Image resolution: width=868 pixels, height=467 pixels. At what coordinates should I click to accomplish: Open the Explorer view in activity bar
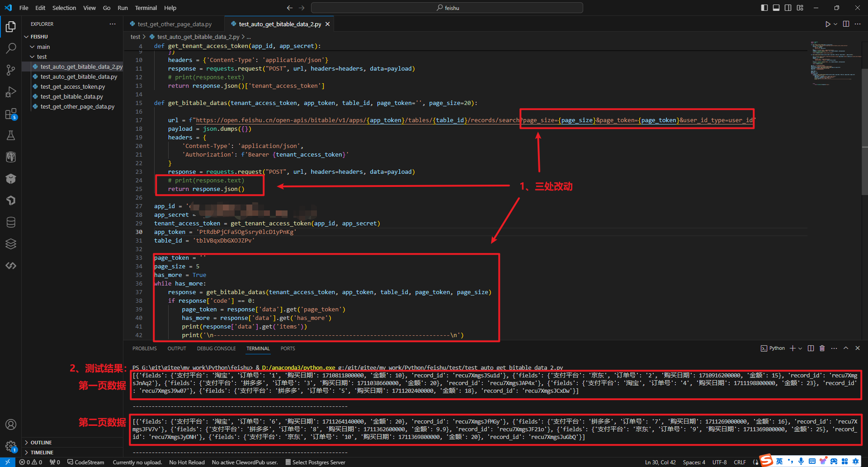point(11,27)
